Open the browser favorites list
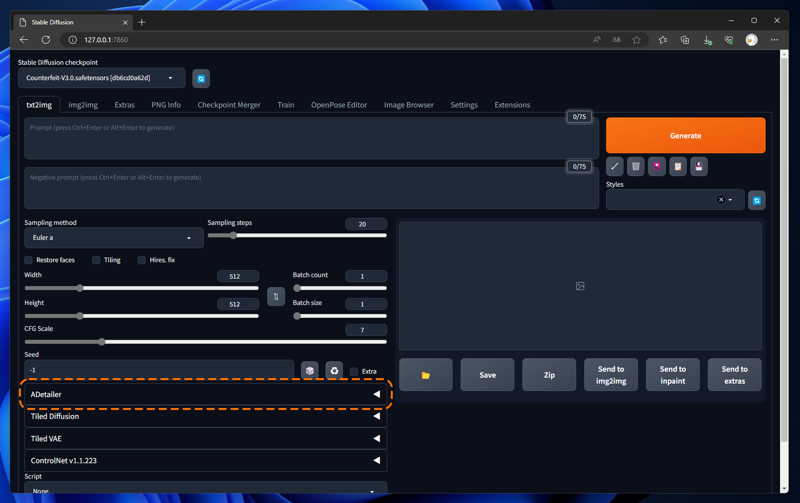This screenshot has width=800, height=503. (663, 40)
